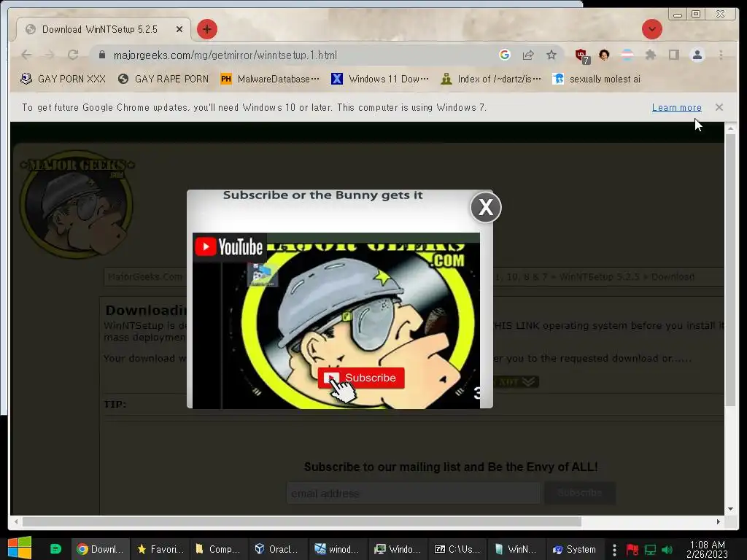747x560 pixels.
Task: Close the Subscribe popup with the X button
Action: pos(485,207)
